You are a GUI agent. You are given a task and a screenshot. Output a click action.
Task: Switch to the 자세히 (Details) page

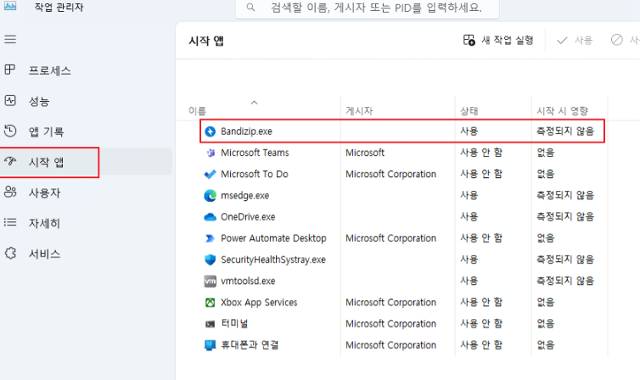pyautogui.click(x=44, y=223)
